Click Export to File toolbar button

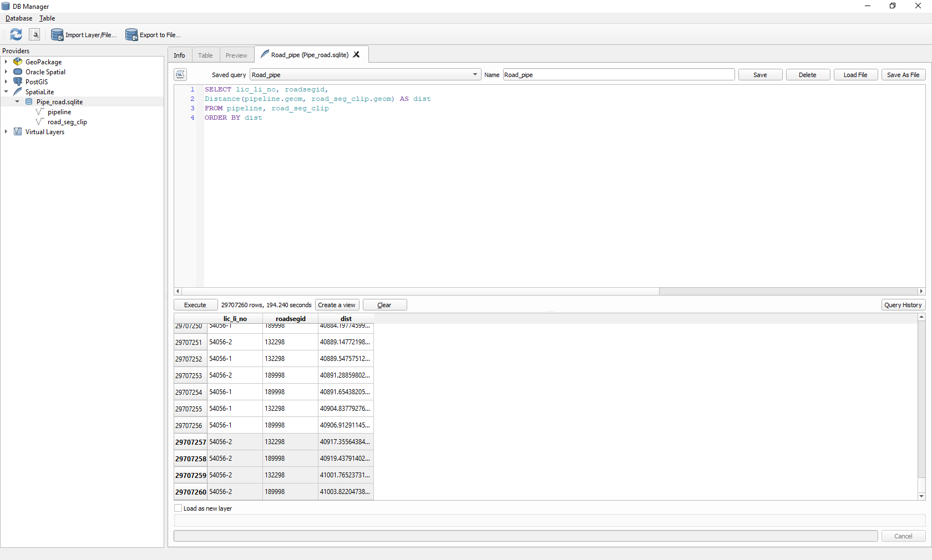(x=153, y=35)
